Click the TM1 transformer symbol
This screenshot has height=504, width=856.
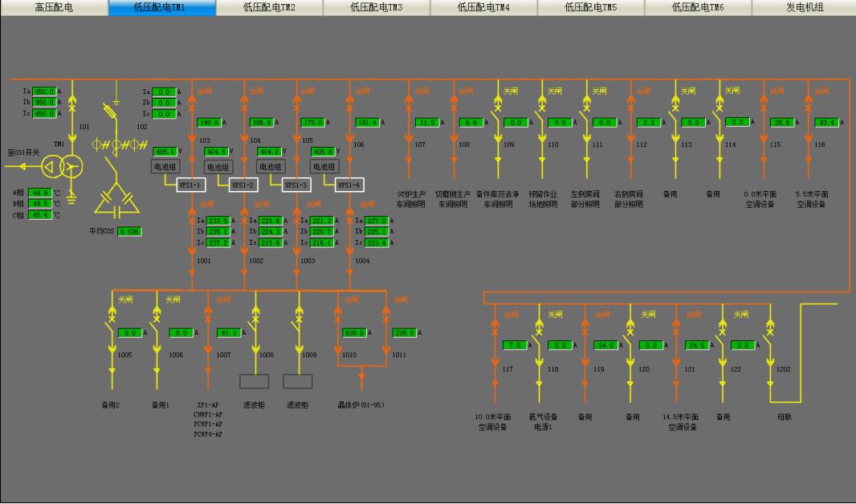point(64,167)
